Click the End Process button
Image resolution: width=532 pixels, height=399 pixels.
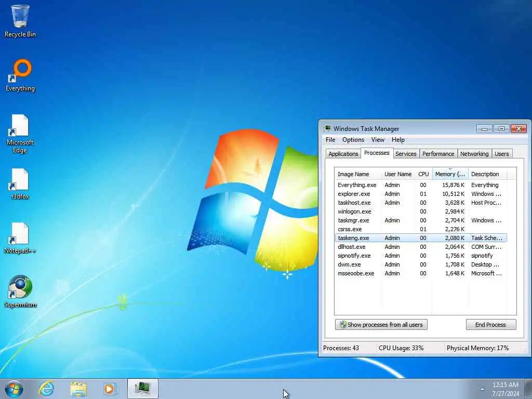490,325
